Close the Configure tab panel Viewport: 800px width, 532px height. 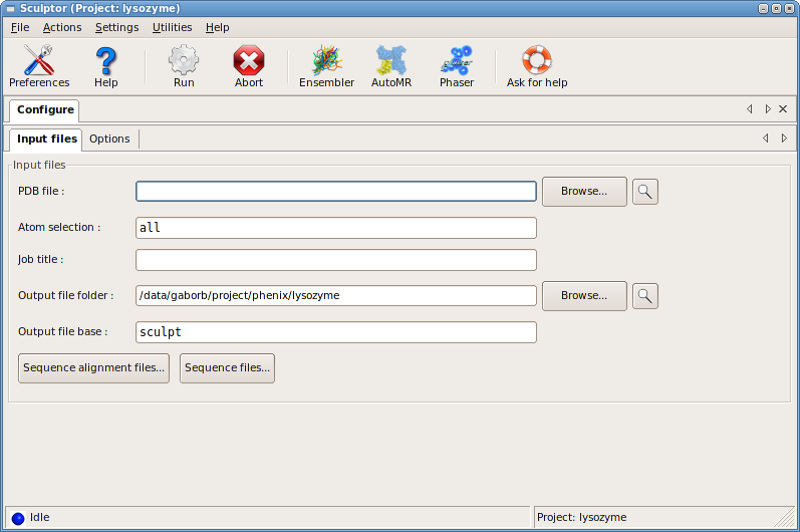(x=783, y=109)
